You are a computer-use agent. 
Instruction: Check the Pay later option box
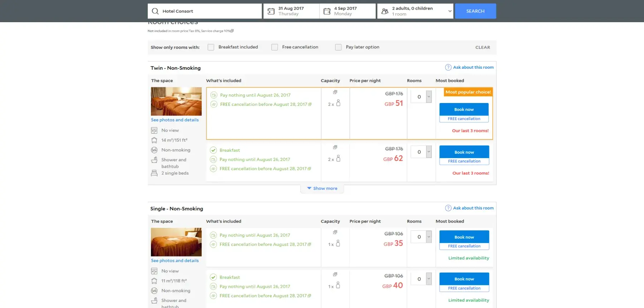click(338, 47)
